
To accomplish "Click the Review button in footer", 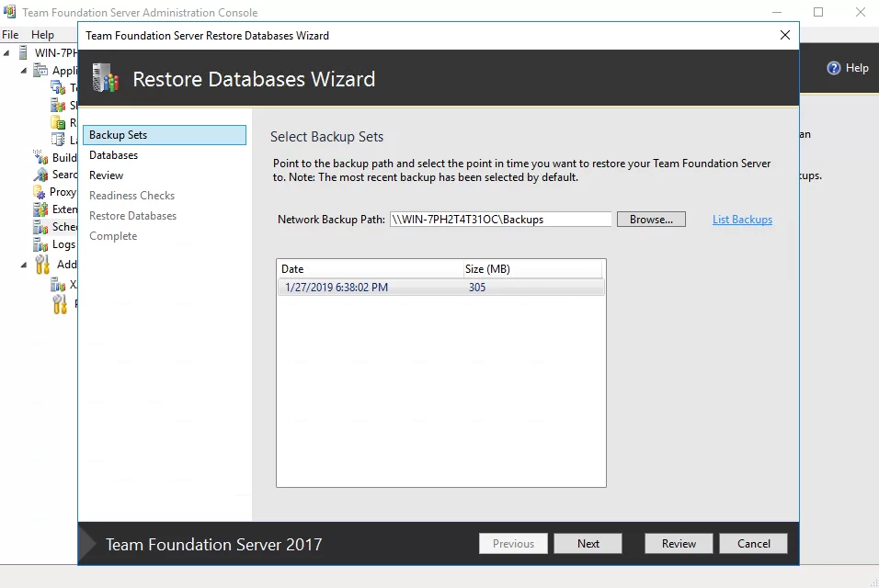I will (x=679, y=543).
